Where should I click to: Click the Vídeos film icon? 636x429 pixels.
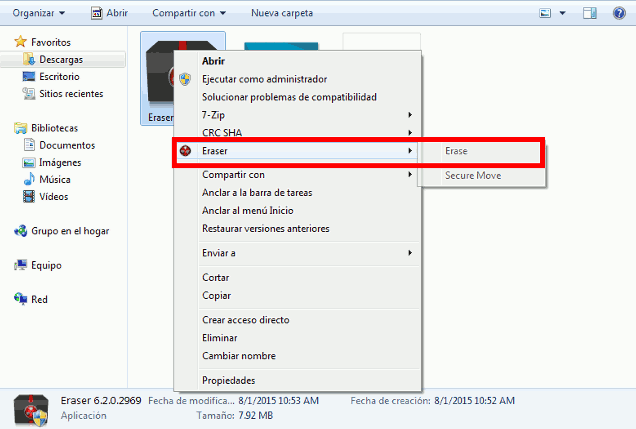(29, 197)
